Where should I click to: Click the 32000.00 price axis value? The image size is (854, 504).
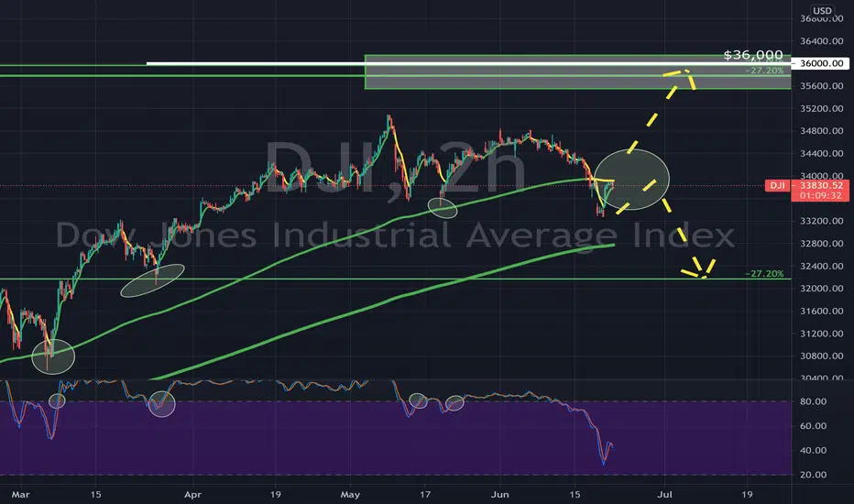click(x=821, y=289)
